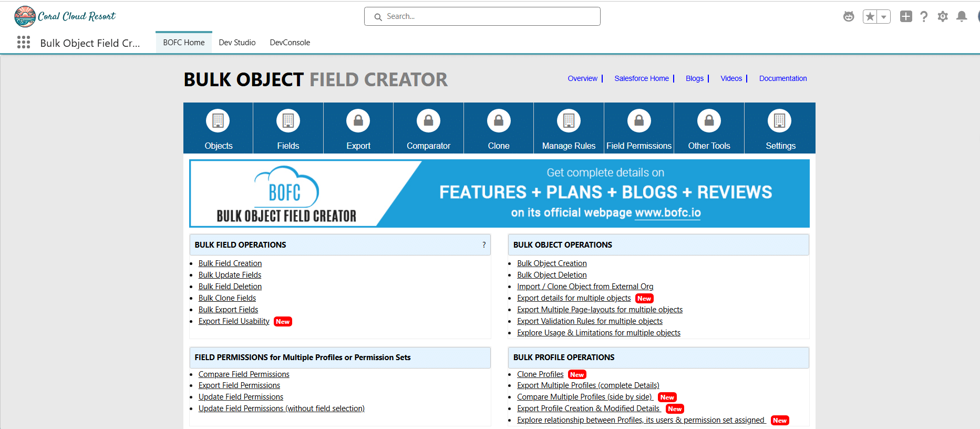Open the Videos link
980x429 pixels.
point(731,78)
